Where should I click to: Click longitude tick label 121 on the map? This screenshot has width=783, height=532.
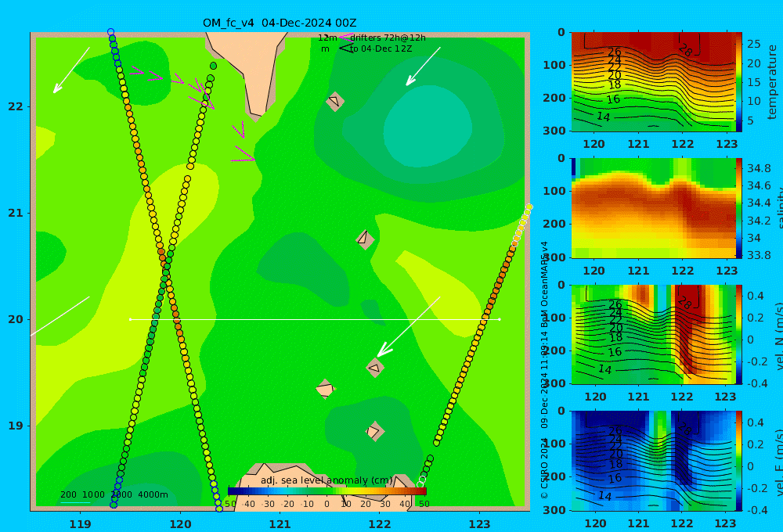tap(280, 524)
